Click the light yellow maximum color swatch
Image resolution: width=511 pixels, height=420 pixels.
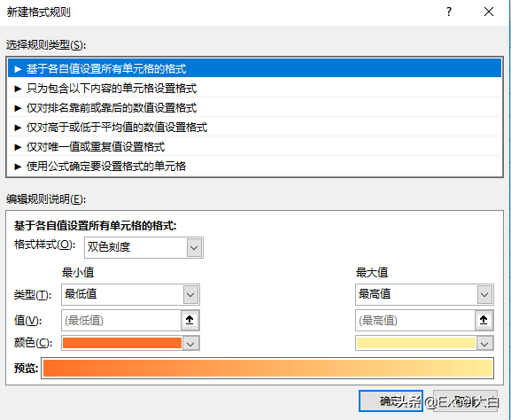pos(416,343)
